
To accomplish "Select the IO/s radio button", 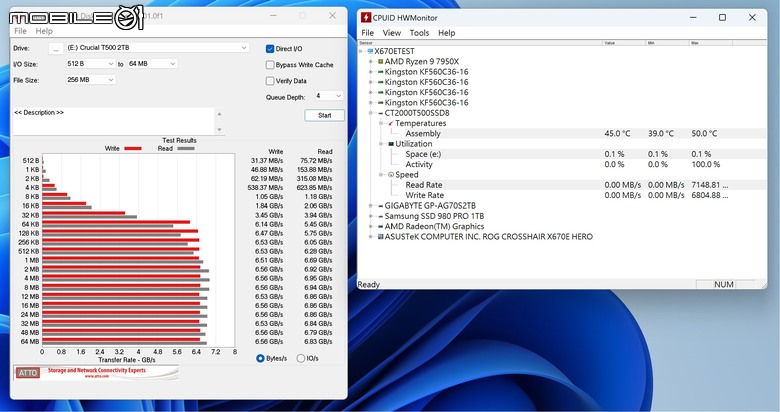I will point(300,358).
